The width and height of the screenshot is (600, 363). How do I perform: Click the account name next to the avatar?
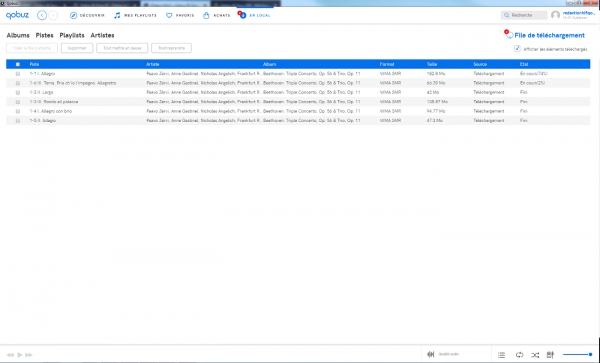579,13
